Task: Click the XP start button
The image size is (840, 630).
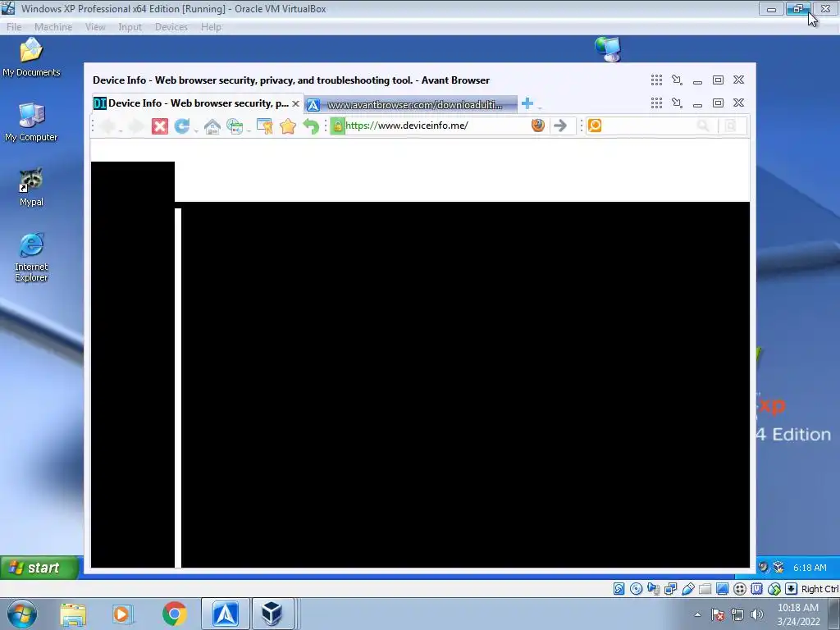Action: pos(39,568)
